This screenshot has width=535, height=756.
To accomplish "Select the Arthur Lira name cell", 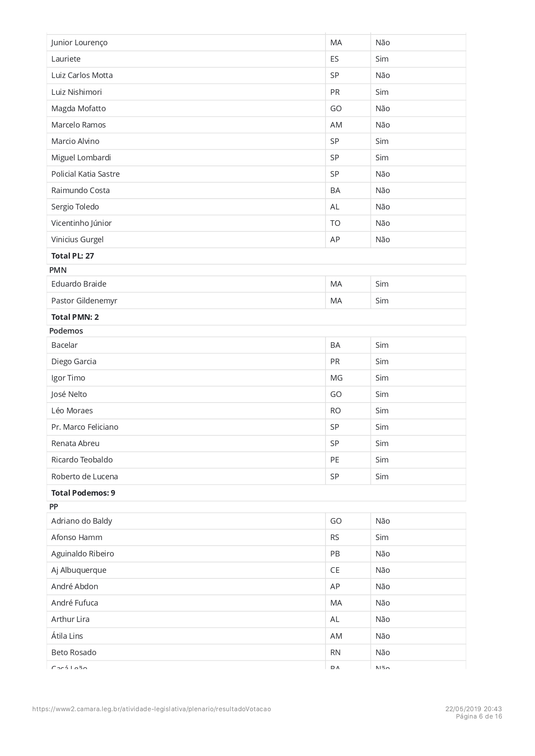I will coord(70,619).
